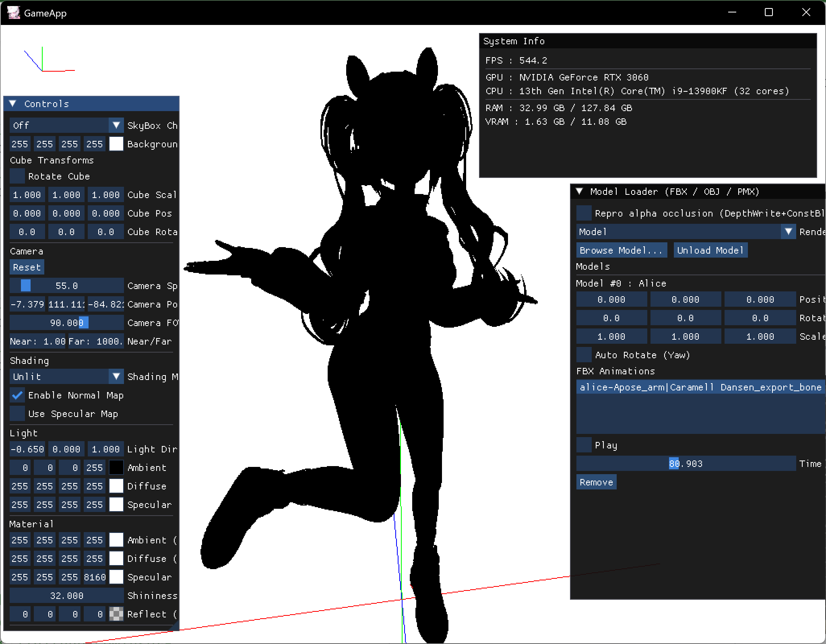826x644 pixels.
Task: Remove model with the Remove button
Action: [596, 482]
